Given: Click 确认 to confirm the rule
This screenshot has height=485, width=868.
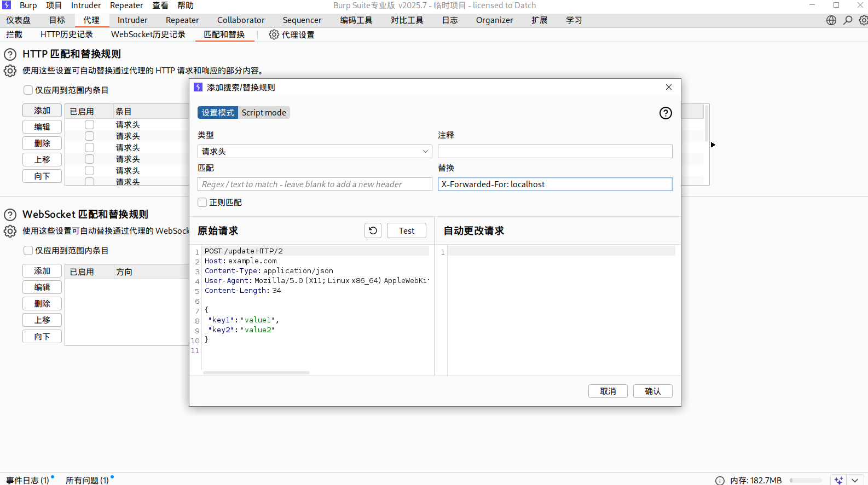Looking at the screenshot, I should pos(653,391).
